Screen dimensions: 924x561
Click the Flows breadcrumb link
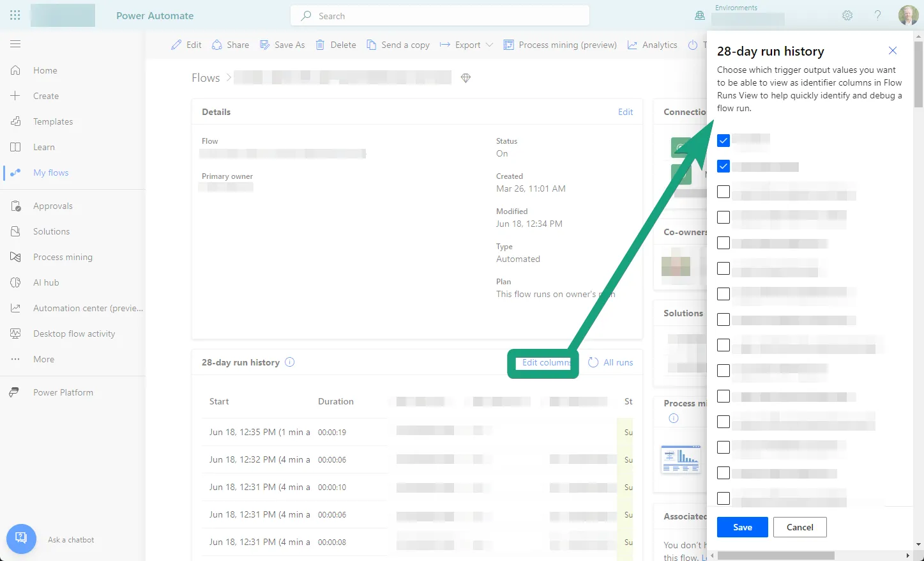pos(206,78)
